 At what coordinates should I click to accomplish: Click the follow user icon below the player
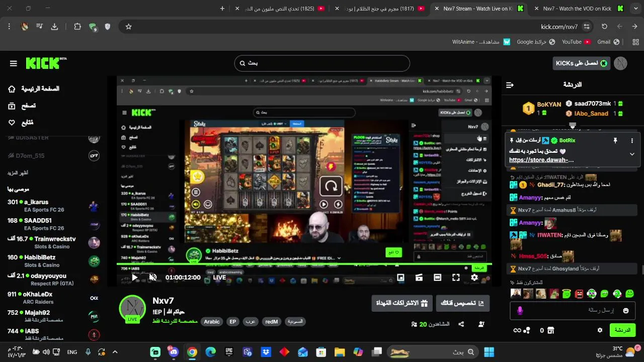(x=481, y=324)
